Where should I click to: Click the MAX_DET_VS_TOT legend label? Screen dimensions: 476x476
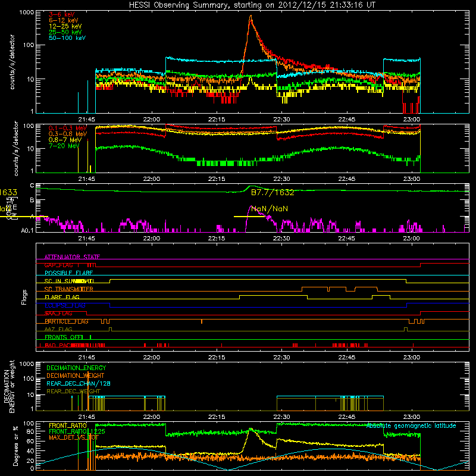click(73, 437)
